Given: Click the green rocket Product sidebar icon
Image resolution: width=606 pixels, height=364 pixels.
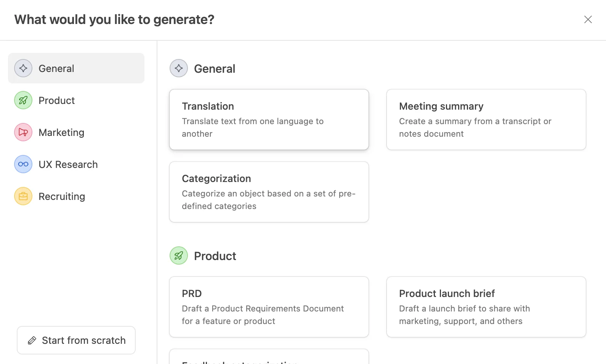Looking at the screenshot, I should (23, 101).
